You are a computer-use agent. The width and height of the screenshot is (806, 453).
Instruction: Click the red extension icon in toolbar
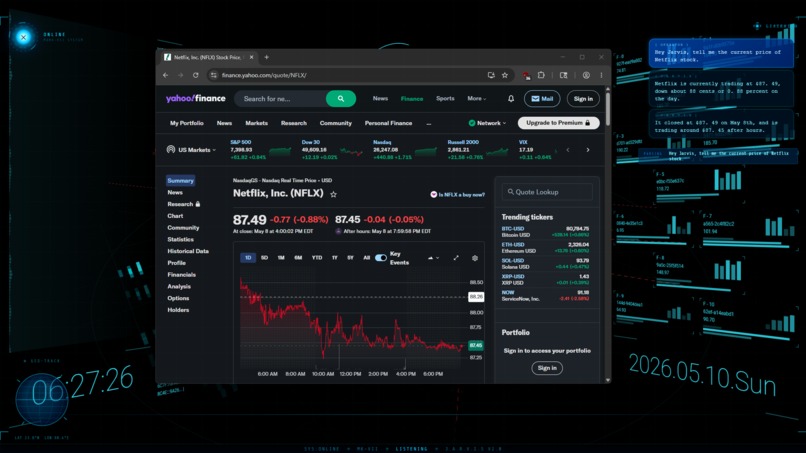pos(526,76)
